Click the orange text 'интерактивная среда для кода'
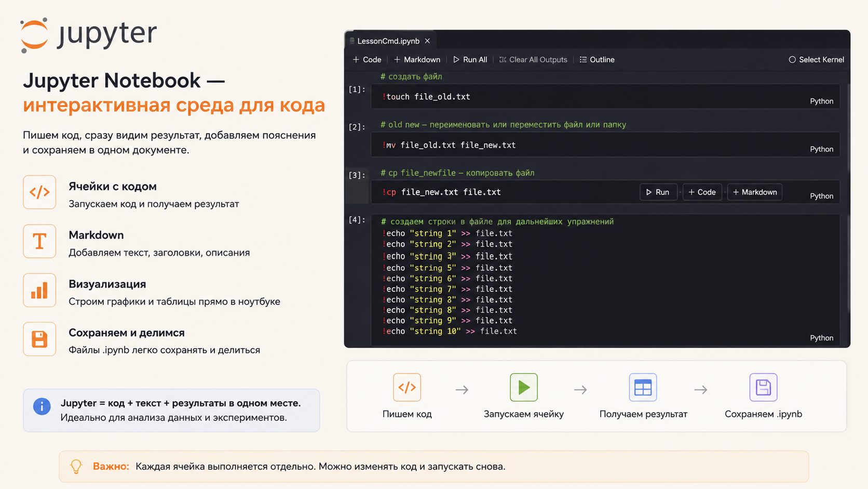Screen dimensions: 868x489 [174, 105]
